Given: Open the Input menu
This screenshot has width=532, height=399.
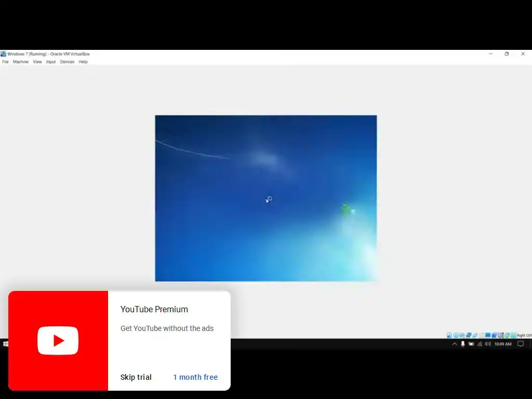Looking at the screenshot, I should tap(51, 62).
